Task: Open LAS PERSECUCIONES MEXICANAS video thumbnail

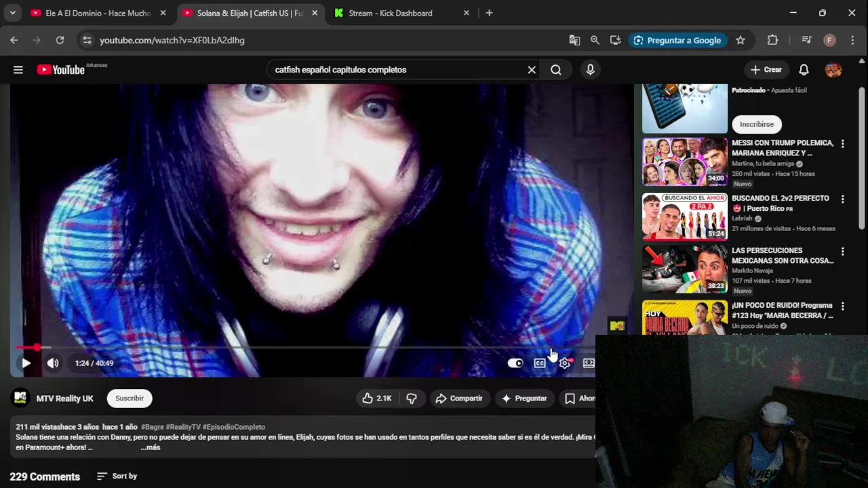Action: pos(685,269)
